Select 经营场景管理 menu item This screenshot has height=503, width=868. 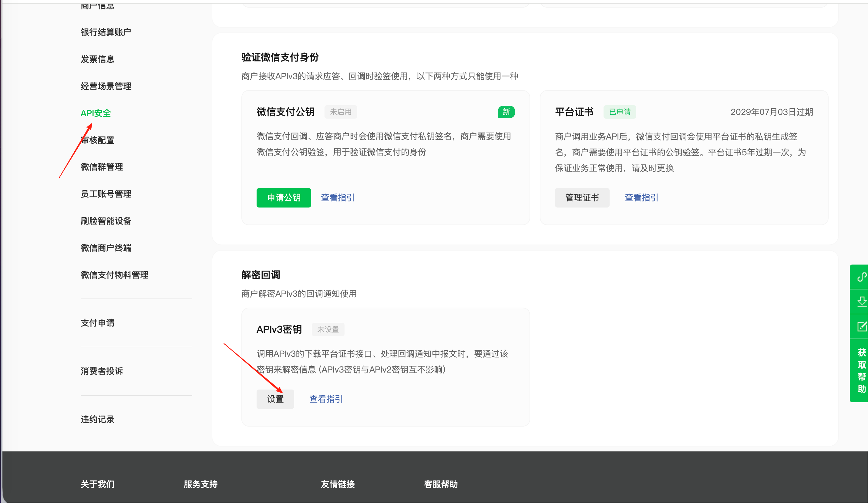click(106, 86)
